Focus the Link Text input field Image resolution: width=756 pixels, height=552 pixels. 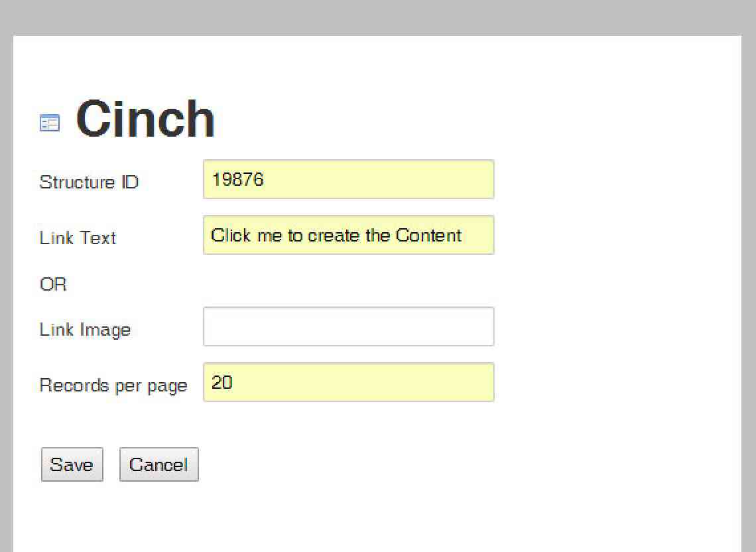tap(349, 235)
